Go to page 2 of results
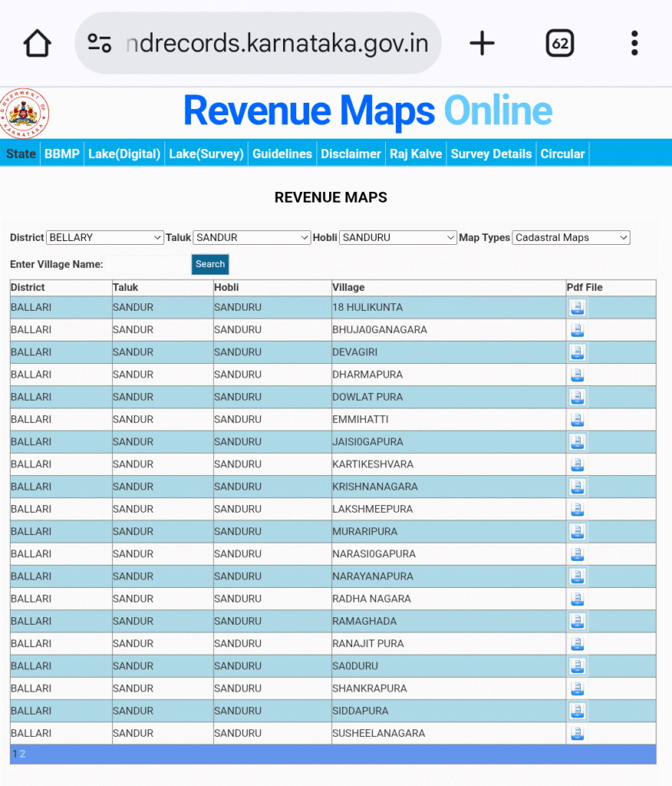The width and height of the screenshot is (672, 786). coord(23,755)
